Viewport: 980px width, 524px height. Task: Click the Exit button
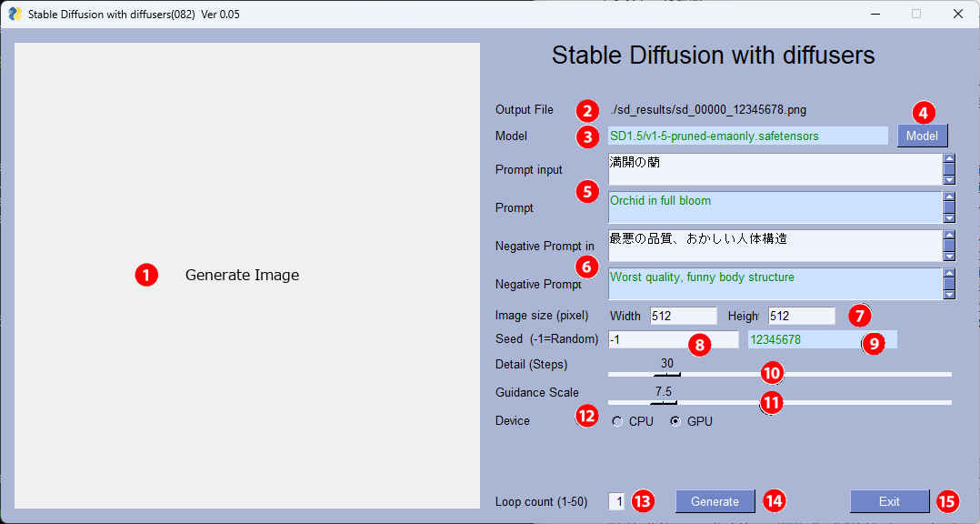[x=889, y=501]
